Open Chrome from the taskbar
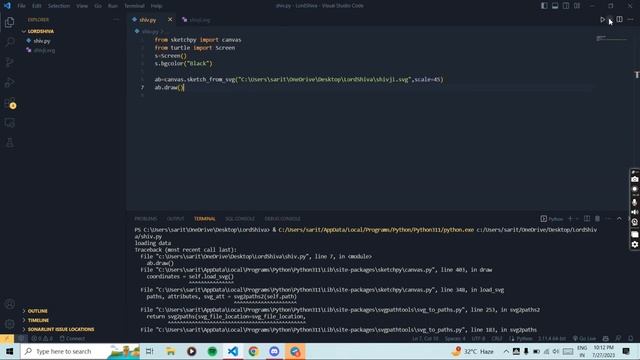This screenshot has width=640, height=360. click(253, 351)
